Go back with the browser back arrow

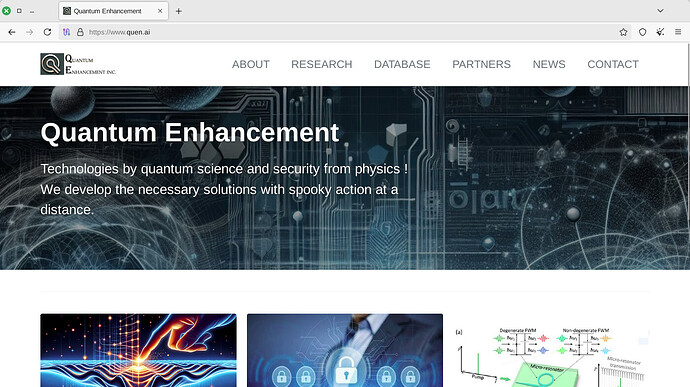tap(12, 32)
